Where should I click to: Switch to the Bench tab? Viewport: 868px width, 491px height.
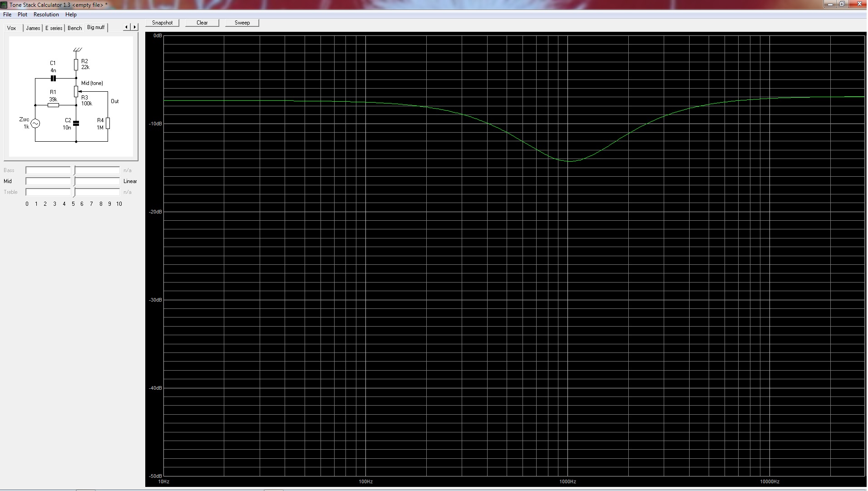(x=75, y=28)
